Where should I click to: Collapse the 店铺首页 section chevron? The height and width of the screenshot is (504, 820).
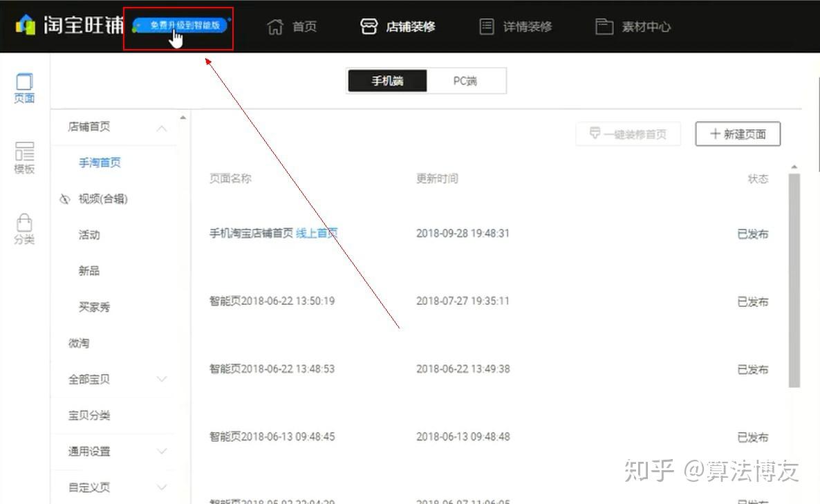162,128
